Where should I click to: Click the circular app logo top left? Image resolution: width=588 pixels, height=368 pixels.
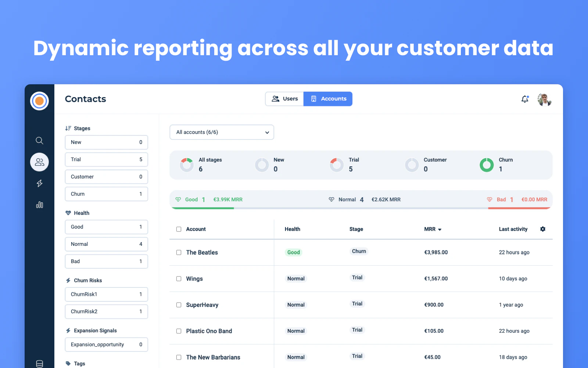tap(39, 101)
